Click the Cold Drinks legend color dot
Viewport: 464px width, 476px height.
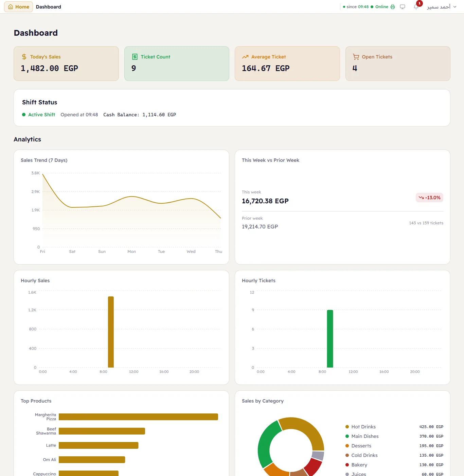[x=347, y=455]
